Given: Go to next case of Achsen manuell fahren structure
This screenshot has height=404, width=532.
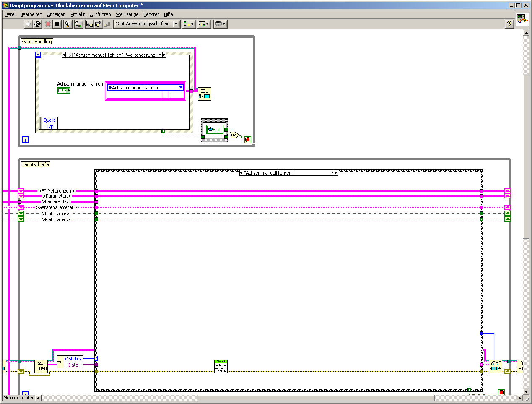Looking at the screenshot, I should (x=336, y=172).
